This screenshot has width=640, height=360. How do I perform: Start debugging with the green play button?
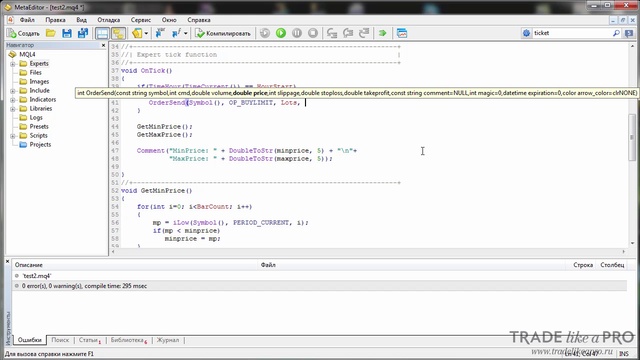(281, 33)
